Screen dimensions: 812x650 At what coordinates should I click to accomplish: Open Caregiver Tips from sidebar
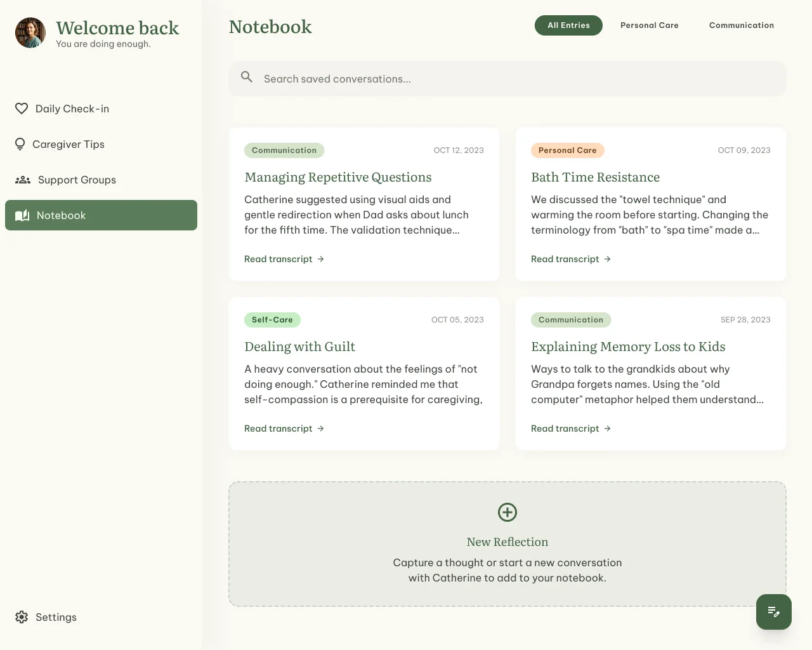pos(101,144)
